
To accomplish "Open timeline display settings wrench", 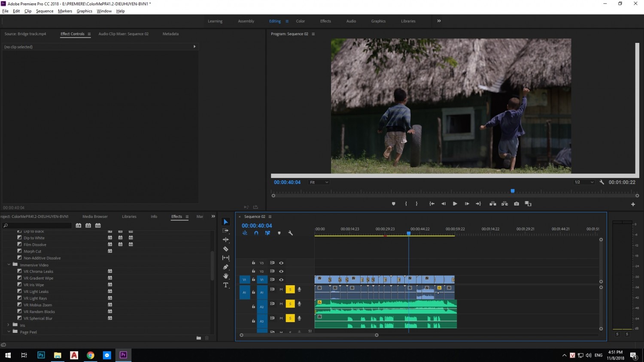I will [290, 233].
